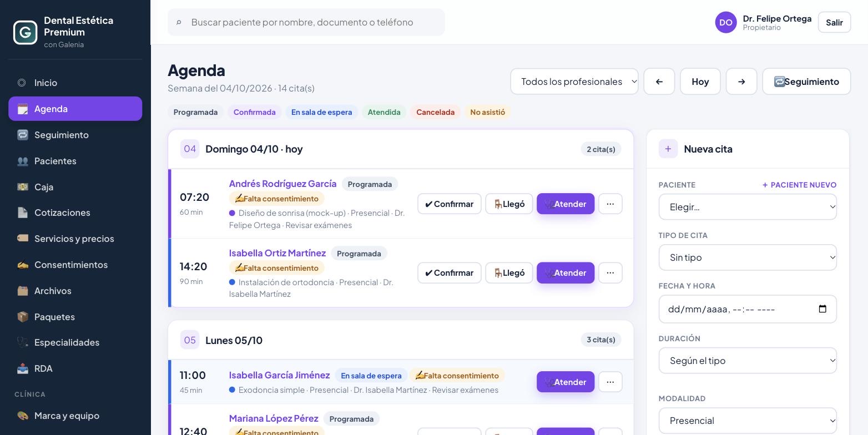Click the Salir button
This screenshot has height=435, width=868.
click(x=834, y=22)
